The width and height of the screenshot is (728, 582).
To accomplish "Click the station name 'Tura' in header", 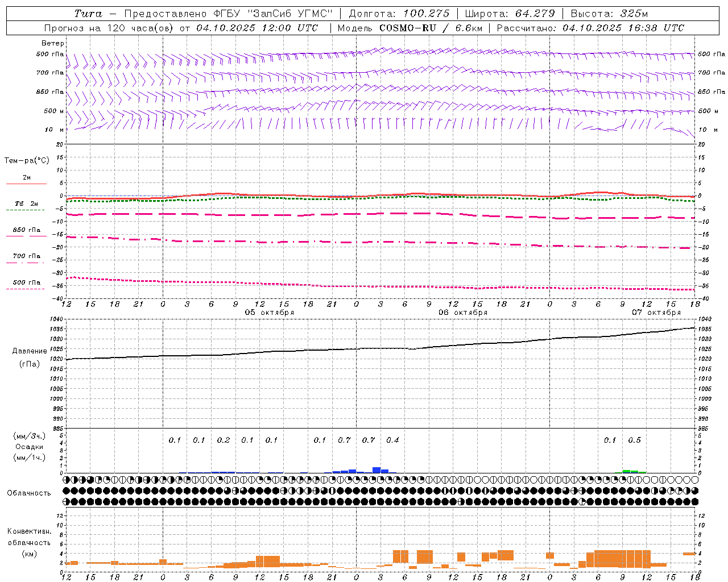I will click(88, 14).
